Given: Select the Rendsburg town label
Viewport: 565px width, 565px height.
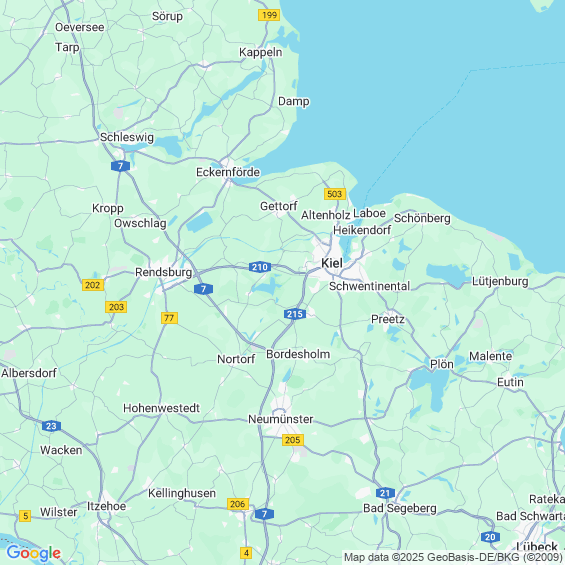Looking at the screenshot, I should 164,272.
